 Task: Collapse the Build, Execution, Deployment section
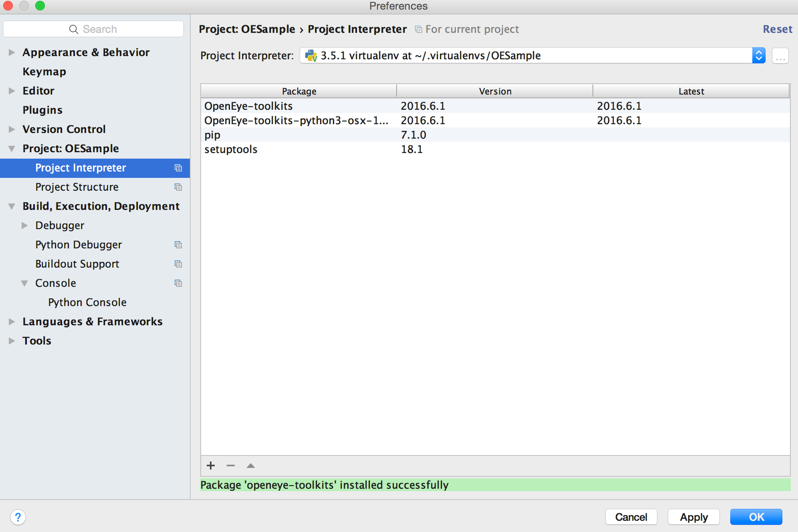11,206
